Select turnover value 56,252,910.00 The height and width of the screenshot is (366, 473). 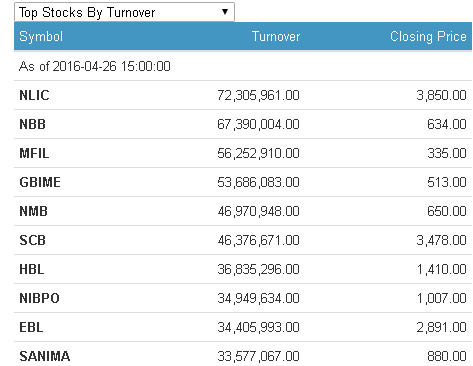click(258, 153)
